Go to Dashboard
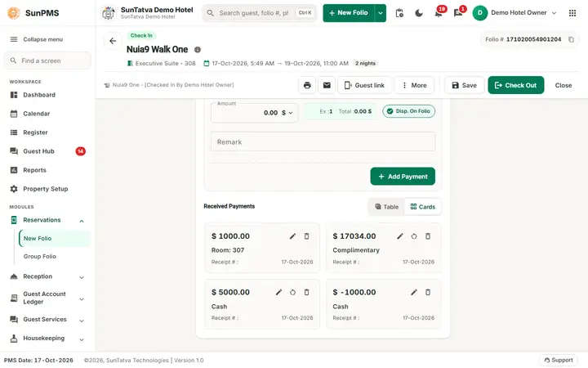Viewport: 588px width, 368px height. (x=39, y=95)
